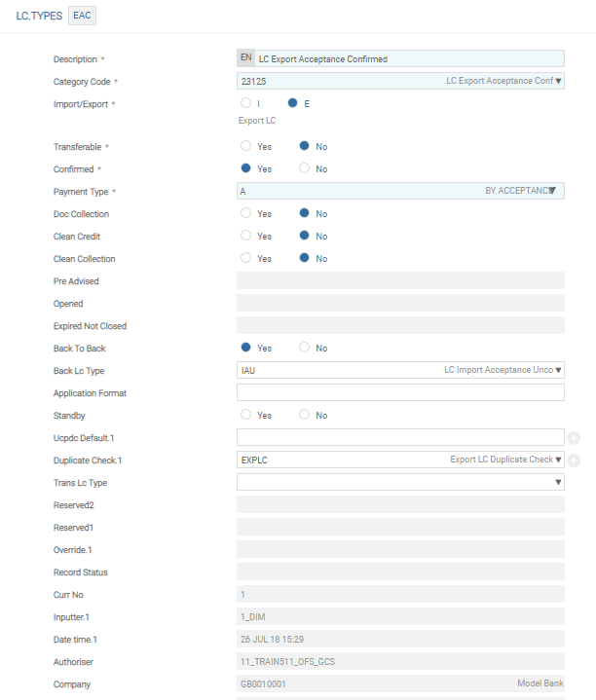
Task: Click the Payment Type label
Action: point(81,192)
